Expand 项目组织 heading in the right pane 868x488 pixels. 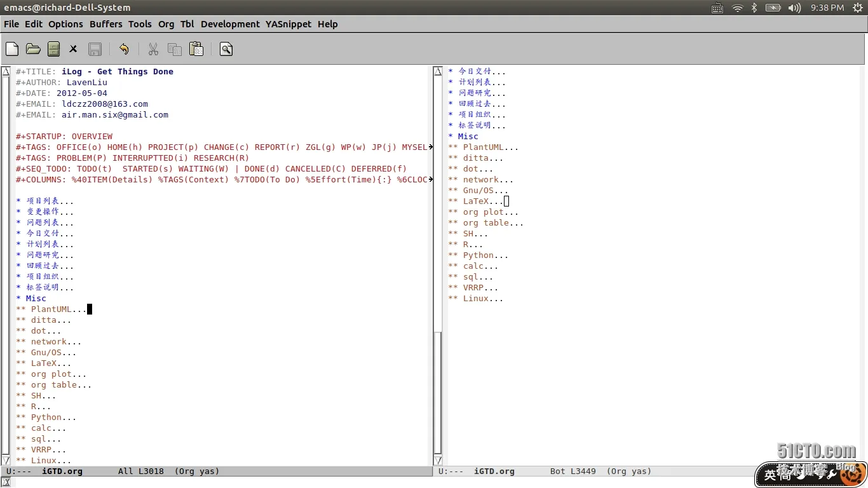(x=477, y=114)
